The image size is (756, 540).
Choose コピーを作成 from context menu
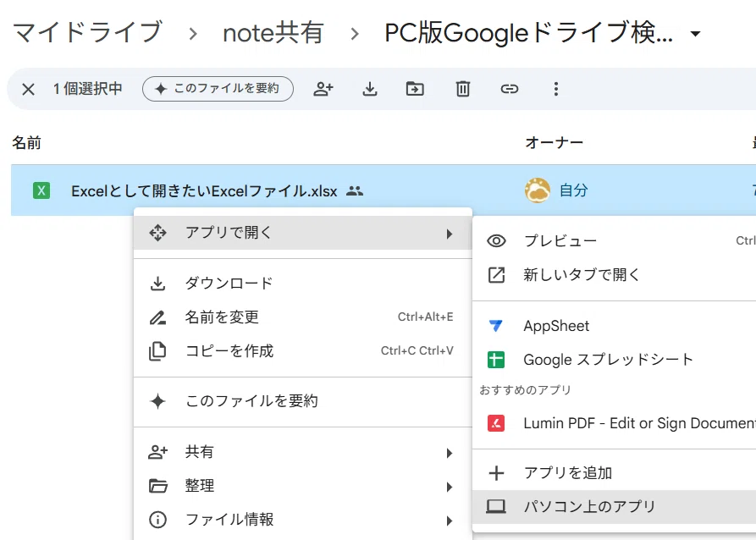[303, 350]
